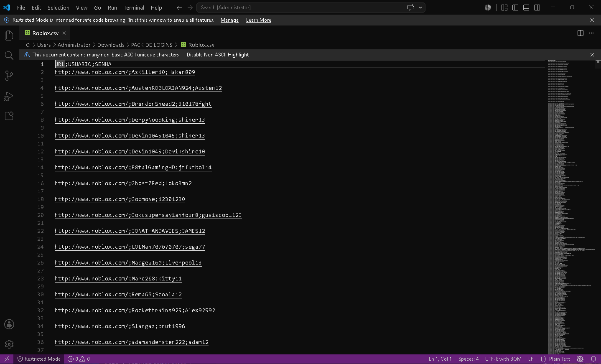This screenshot has width=601, height=364.
Task: Click Disable Non ASCII Highlight
Action: tap(218, 55)
